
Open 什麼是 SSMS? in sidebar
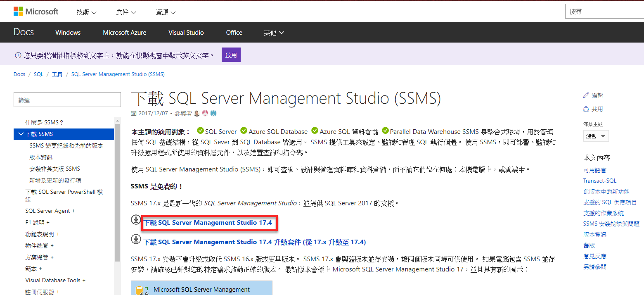coord(44,123)
